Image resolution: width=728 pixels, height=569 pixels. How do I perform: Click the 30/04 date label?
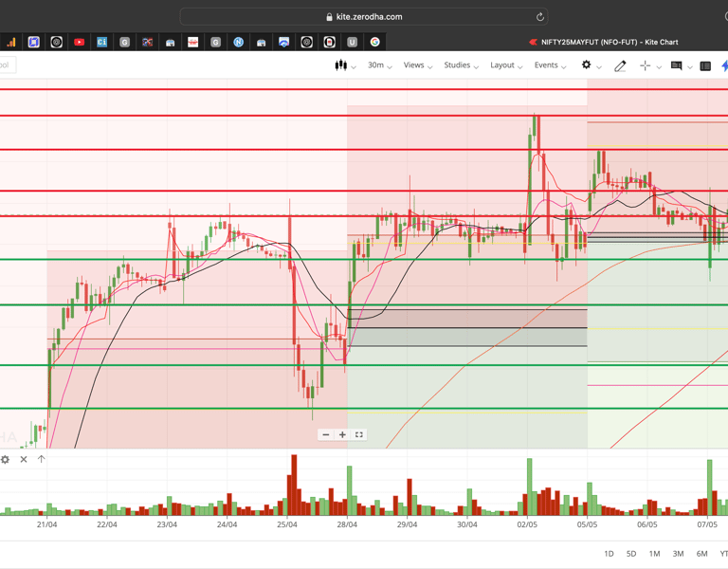467,524
